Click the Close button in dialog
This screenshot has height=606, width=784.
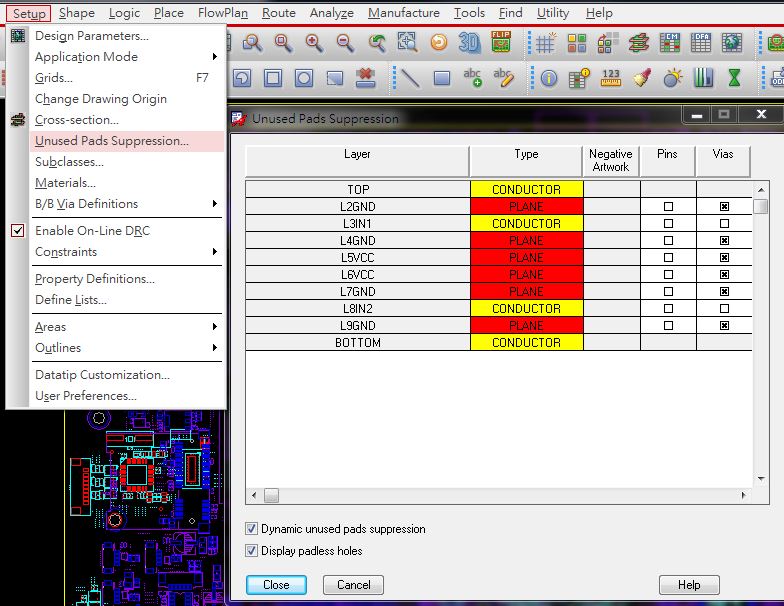[276, 585]
